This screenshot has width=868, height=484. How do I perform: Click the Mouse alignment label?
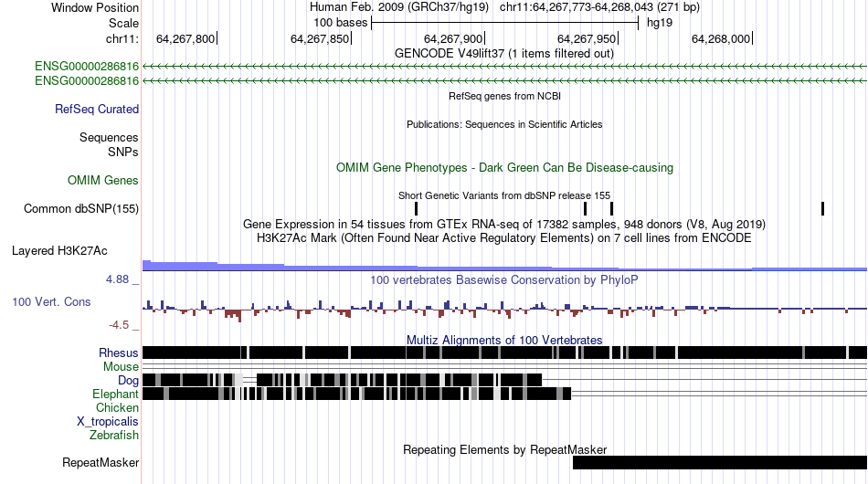point(121,367)
